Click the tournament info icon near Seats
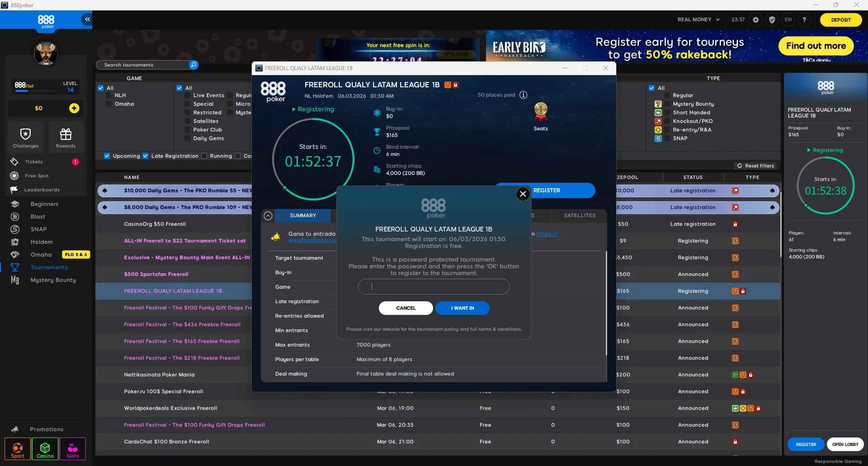This screenshot has width=868, height=466. tap(523, 95)
